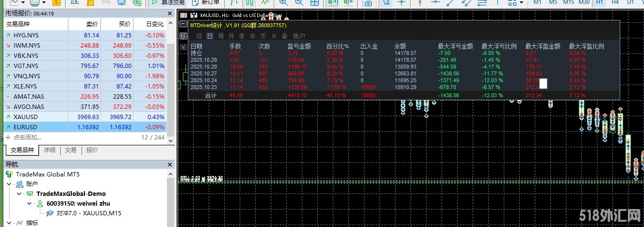Viewport: 644px width, 227px height.
Task: Switch chart to candlestick display
Action: pos(248,3)
